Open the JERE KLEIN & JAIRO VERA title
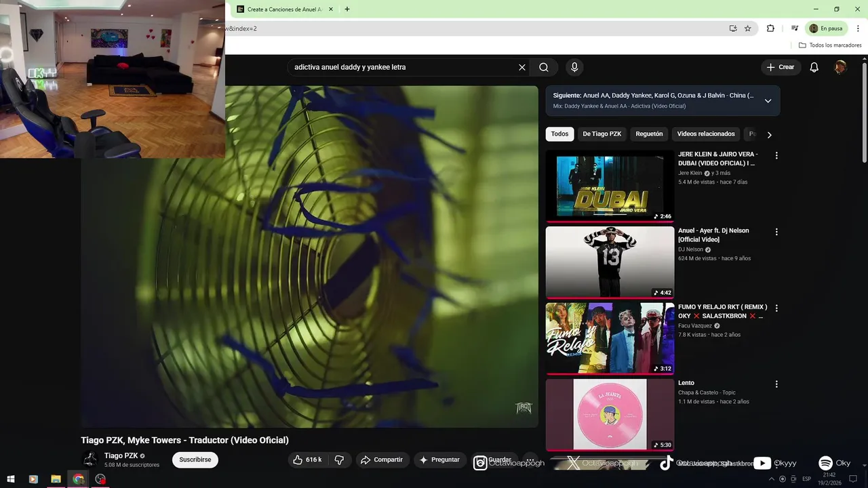868x488 pixels. 717,159
